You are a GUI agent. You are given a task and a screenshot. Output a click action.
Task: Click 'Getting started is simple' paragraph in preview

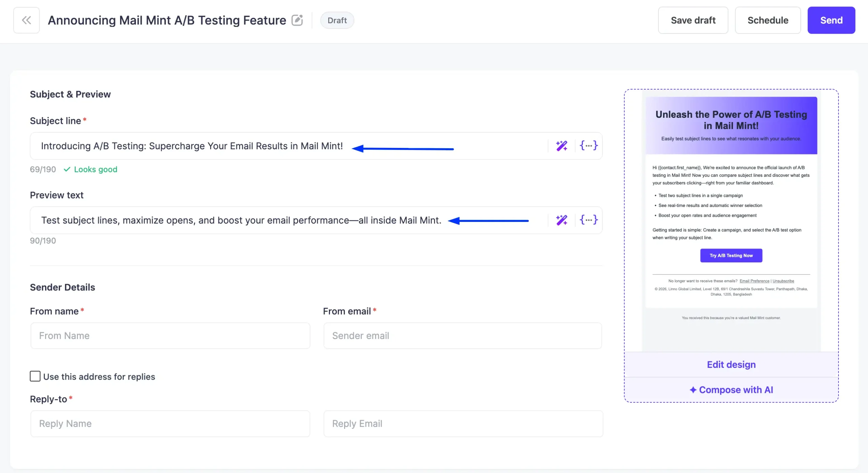click(727, 234)
